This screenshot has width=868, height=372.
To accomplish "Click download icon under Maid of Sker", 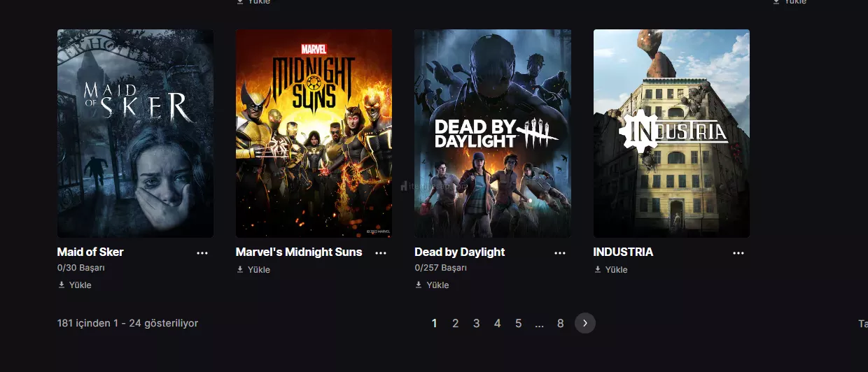I will (x=62, y=285).
